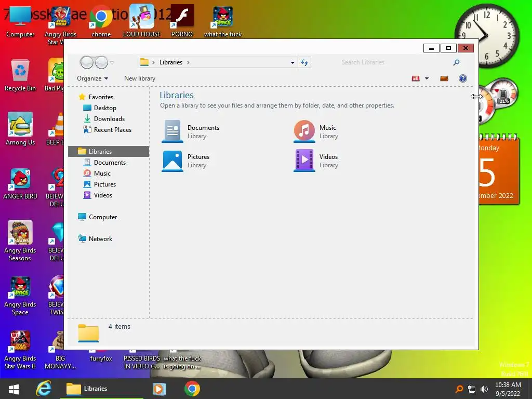Viewport: 532px width, 399px height.
Task: Click the Back navigation button
Action: coord(87,62)
